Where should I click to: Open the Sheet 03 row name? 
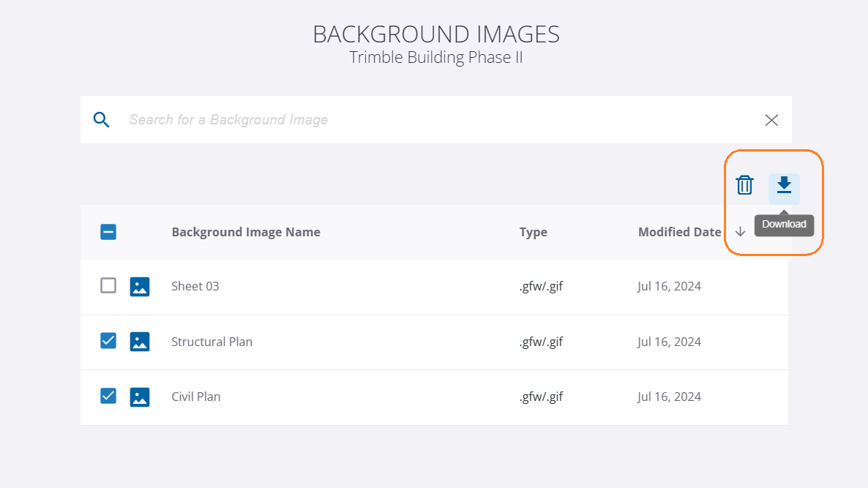(195, 286)
